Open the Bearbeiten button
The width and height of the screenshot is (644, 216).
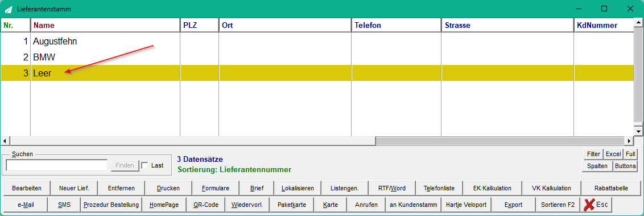tap(27, 189)
